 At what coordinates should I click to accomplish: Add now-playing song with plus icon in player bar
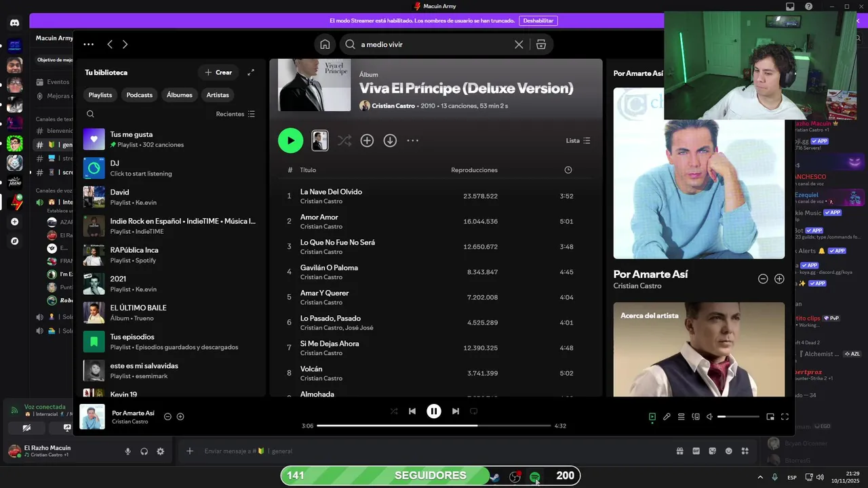point(180,417)
